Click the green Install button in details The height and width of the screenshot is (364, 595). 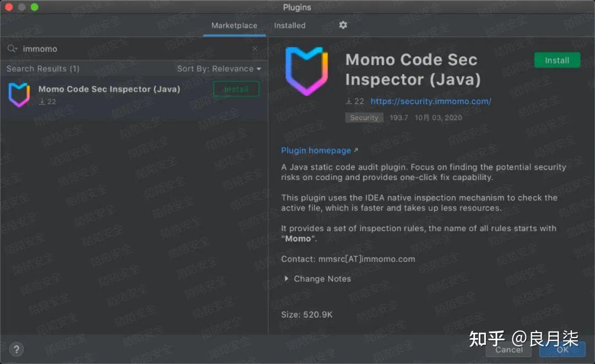[557, 60]
